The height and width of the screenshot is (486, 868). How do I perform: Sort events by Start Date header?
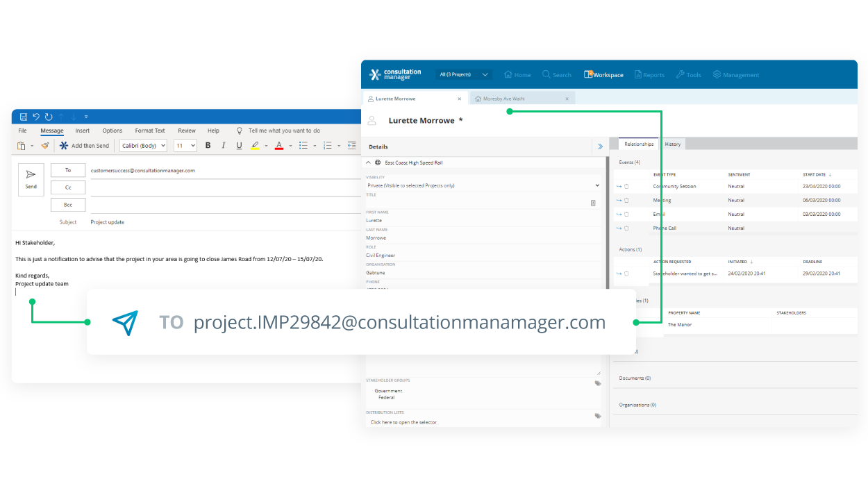point(817,175)
